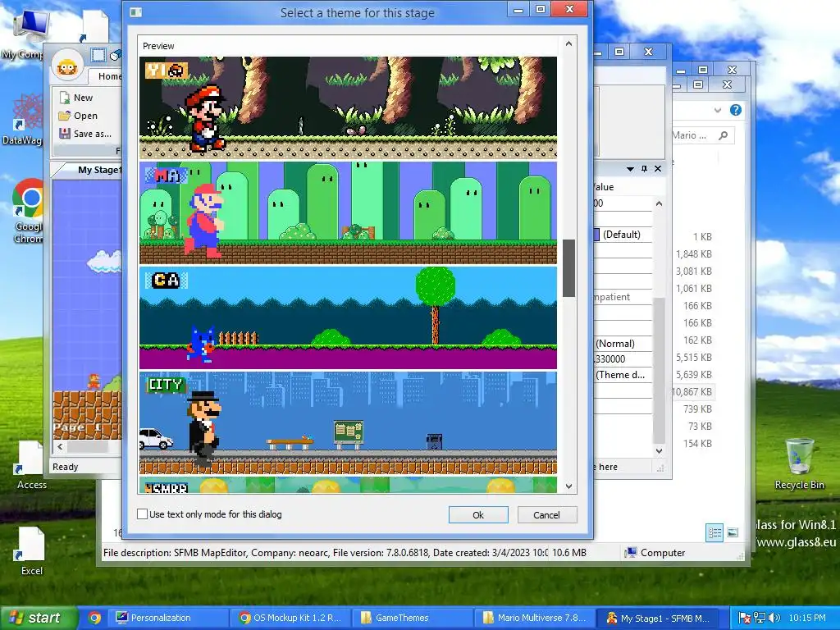Click the theme list scrollbar thumb
Image resolution: width=840 pixels, height=630 pixels.
coord(569,268)
